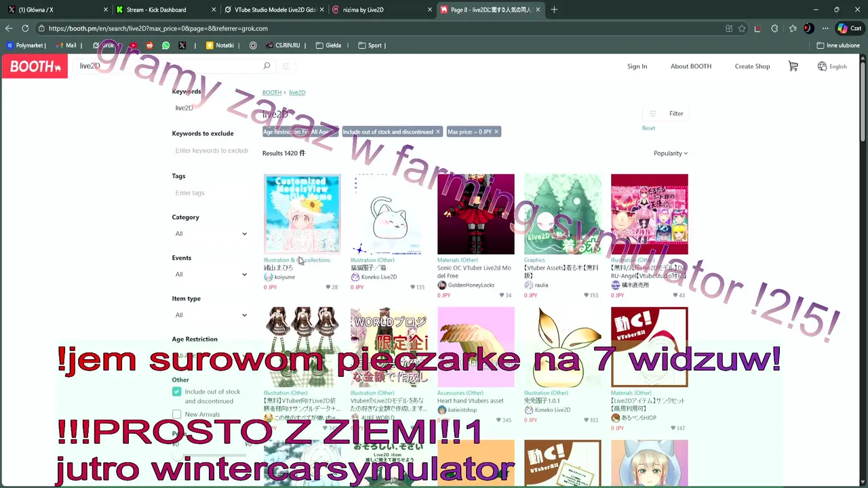Go back with browser back arrow
Viewport: 868px width, 488px height.
(8, 28)
